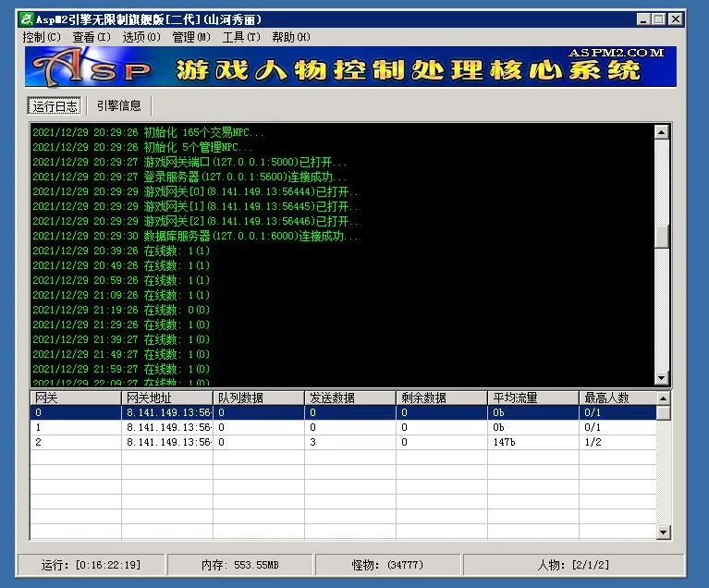
Task: Click the 20:39:26 在线数 log line
Action: point(121,251)
